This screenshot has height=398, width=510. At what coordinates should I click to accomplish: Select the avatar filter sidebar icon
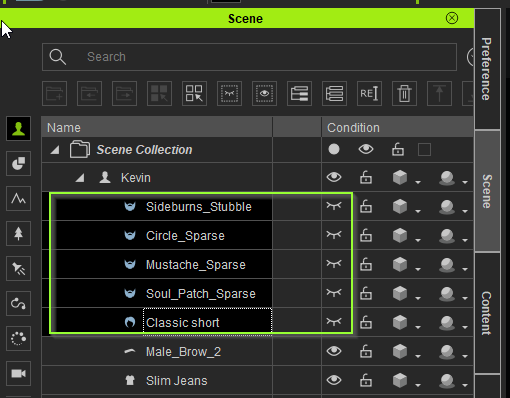point(18,128)
